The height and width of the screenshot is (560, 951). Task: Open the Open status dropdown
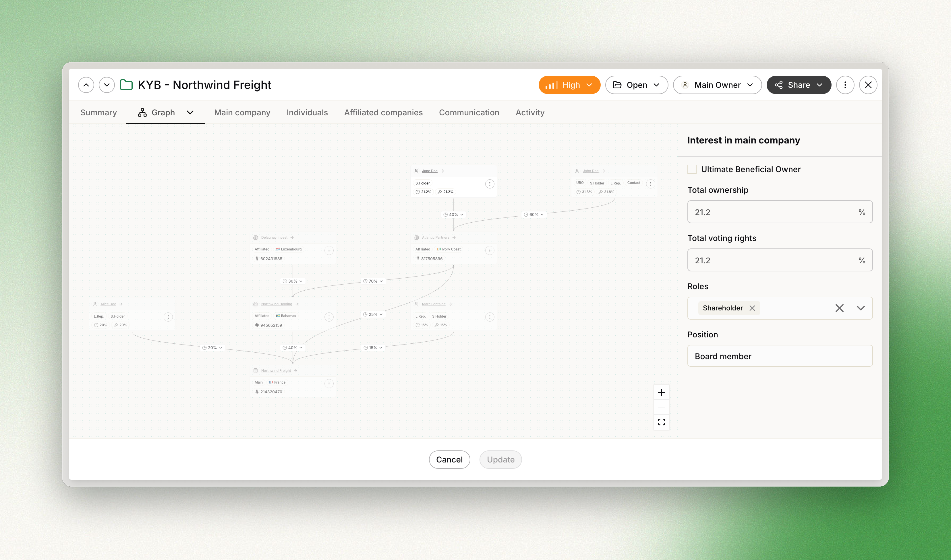636,85
